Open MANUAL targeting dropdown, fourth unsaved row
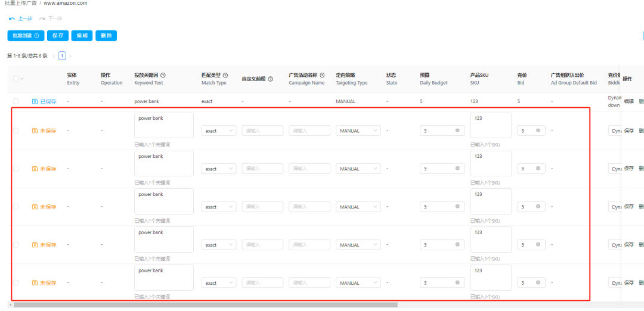 [358, 245]
